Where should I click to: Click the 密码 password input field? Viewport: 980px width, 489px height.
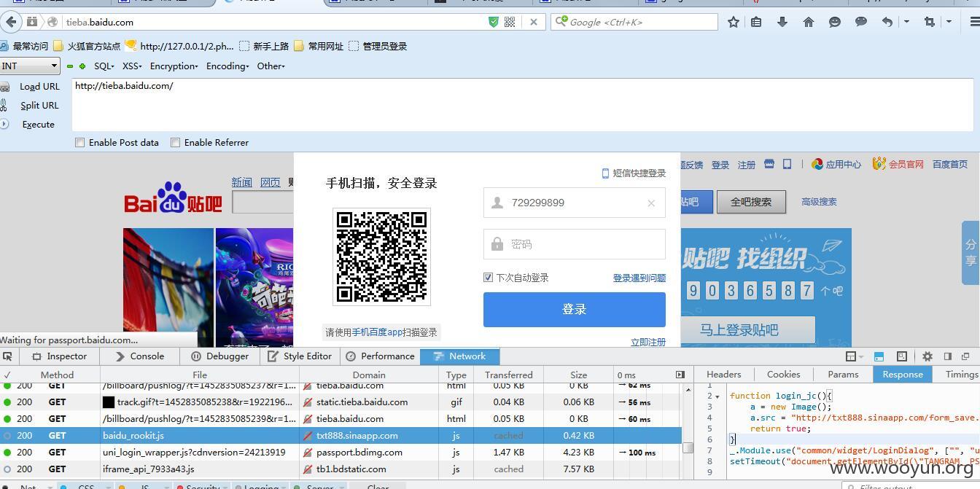pyautogui.click(x=574, y=244)
